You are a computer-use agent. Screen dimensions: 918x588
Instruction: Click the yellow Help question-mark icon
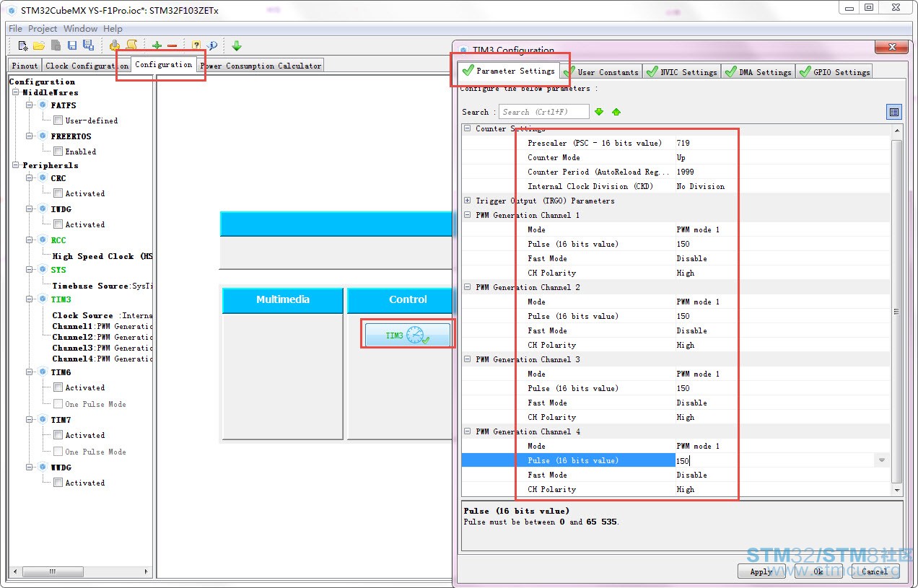pos(196,45)
